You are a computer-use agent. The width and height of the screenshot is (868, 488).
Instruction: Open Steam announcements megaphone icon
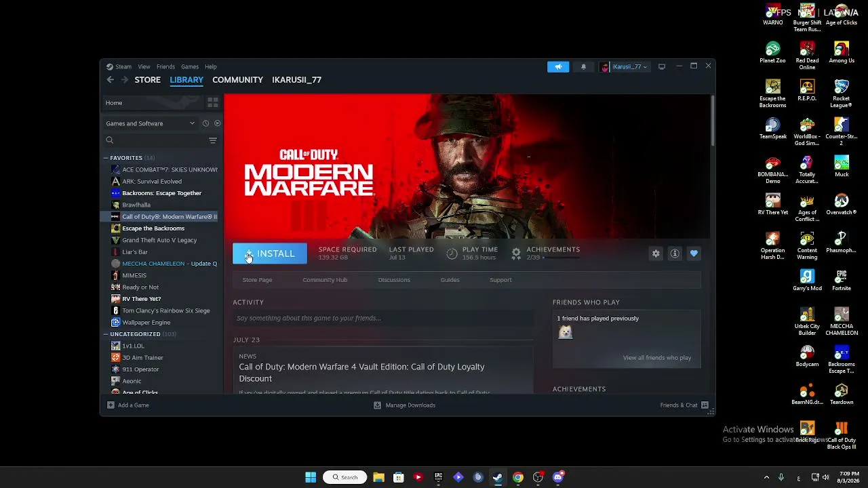(x=558, y=66)
